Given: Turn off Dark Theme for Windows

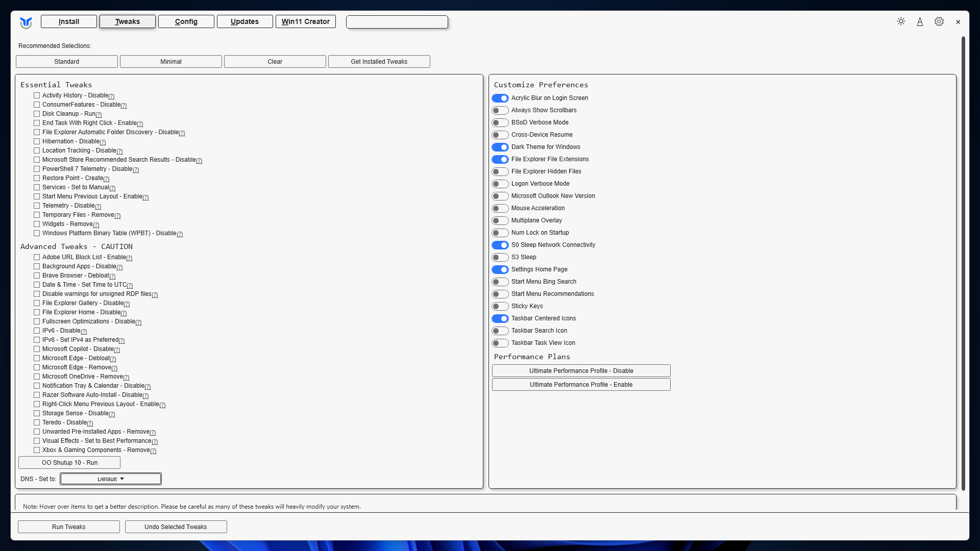Looking at the screenshot, I should (500, 147).
